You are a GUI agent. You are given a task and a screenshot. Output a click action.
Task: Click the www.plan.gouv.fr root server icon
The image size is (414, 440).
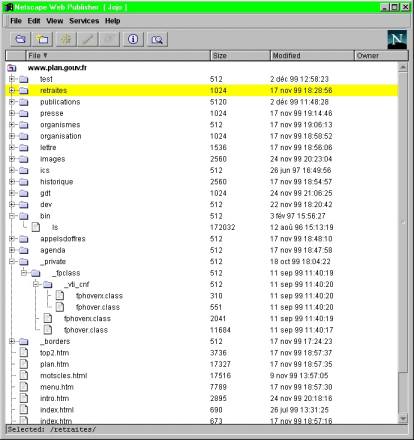[x=12, y=68]
